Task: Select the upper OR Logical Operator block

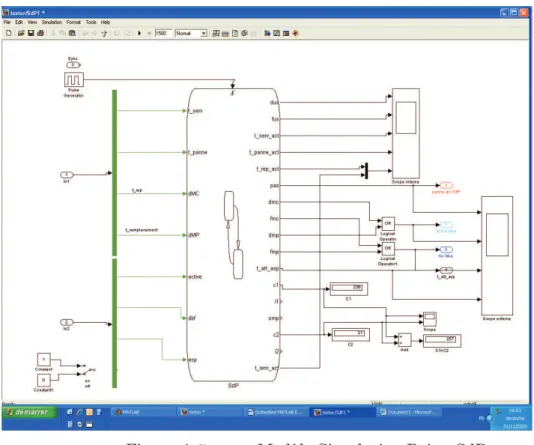Action: point(388,224)
